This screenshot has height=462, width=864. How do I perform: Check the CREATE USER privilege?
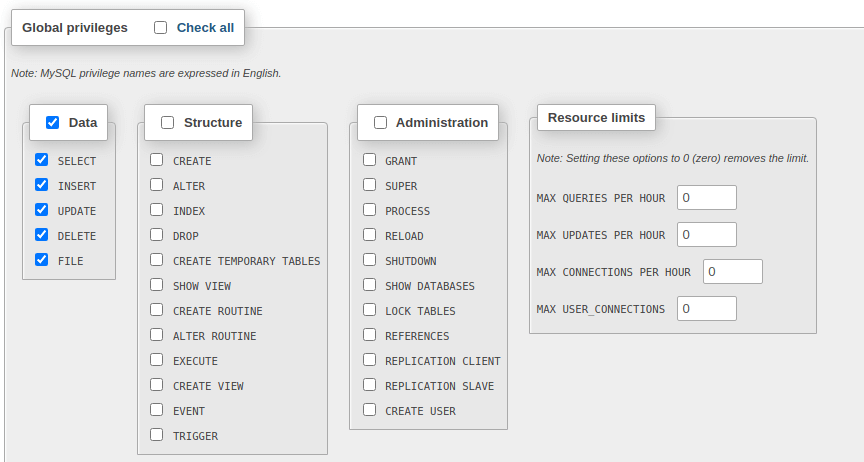(x=369, y=410)
